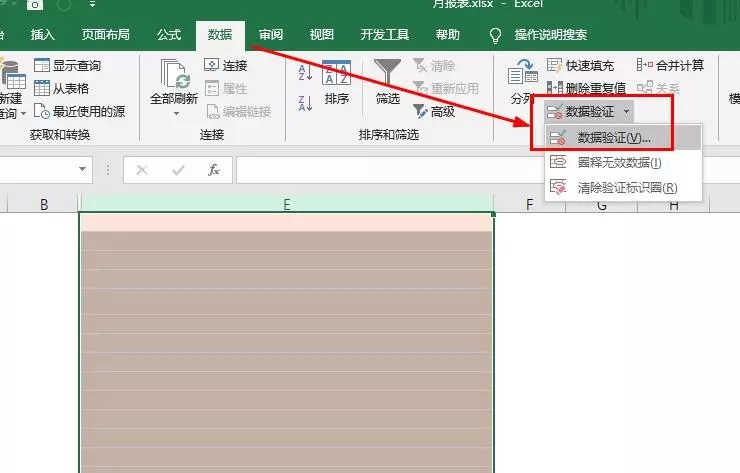Click the 编辑链接 button
This screenshot has width=740, height=473.
239,111
